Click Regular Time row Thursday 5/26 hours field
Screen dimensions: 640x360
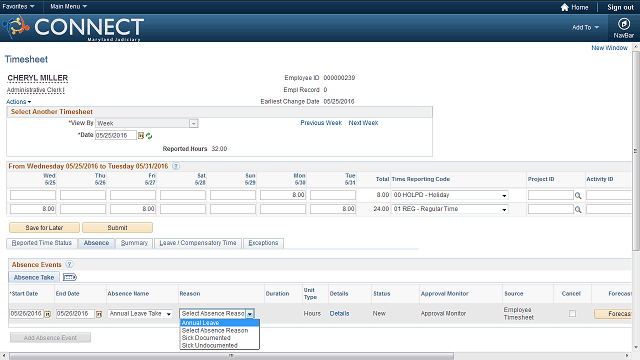pyautogui.click(x=83, y=209)
